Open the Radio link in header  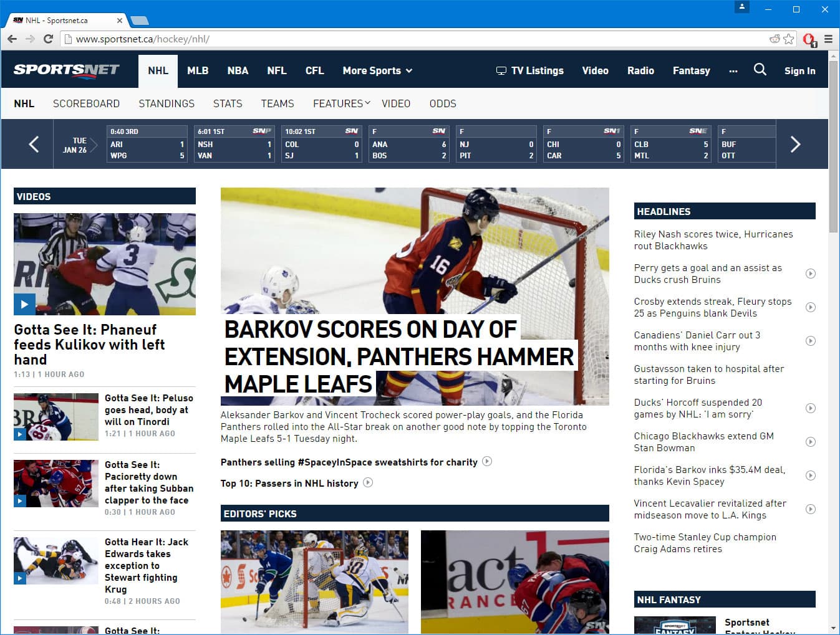[640, 70]
